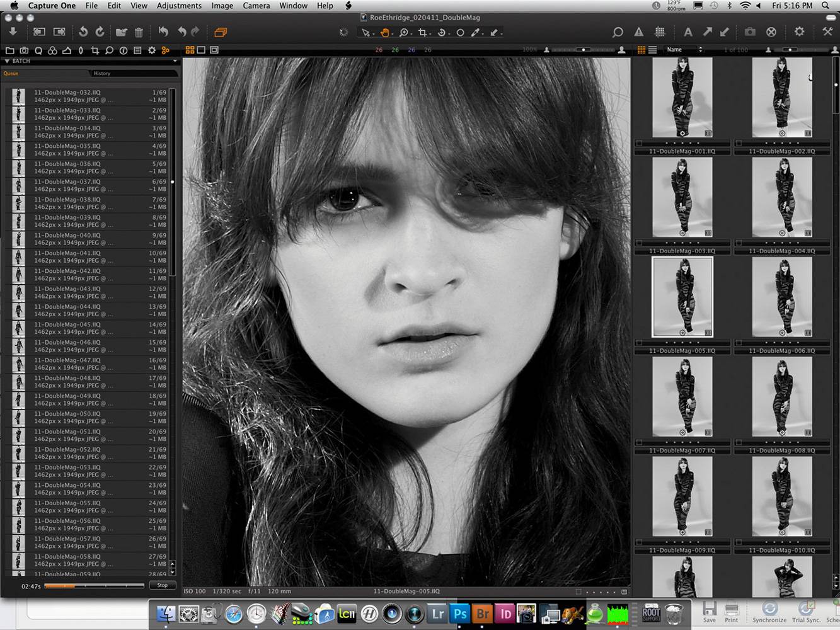Viewport: 840px width, 630px height.
Task: Open the BATCH panel options menu arrow
Action: tap(175, 61)
